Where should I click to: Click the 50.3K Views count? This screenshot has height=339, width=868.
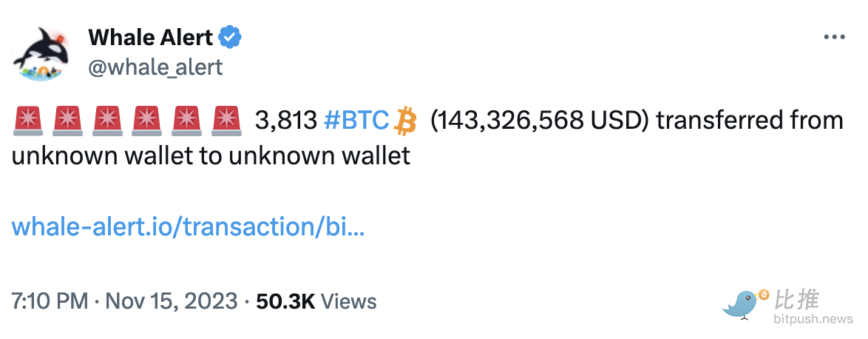(x=316, y=301)
